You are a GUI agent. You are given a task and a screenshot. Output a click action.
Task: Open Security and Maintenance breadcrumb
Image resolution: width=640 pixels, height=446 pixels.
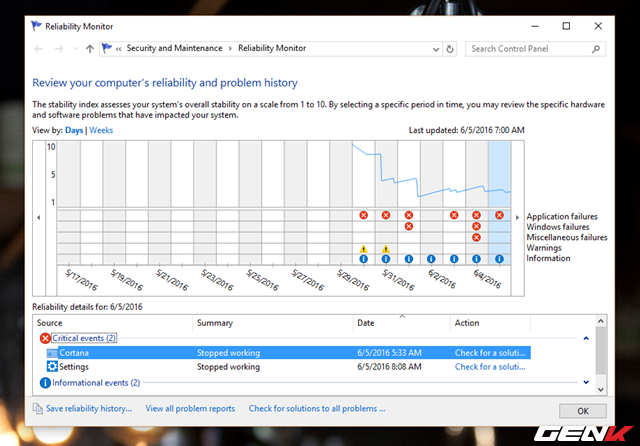click(x=176, y=48)
